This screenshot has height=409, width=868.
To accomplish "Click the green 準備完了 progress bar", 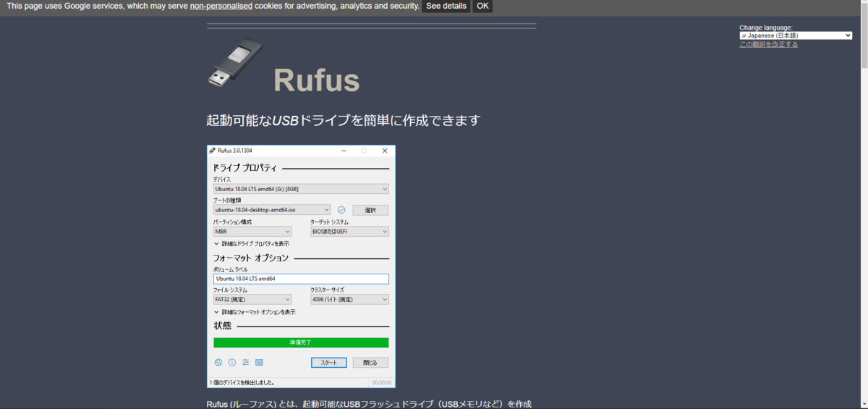I will (301, 342).
